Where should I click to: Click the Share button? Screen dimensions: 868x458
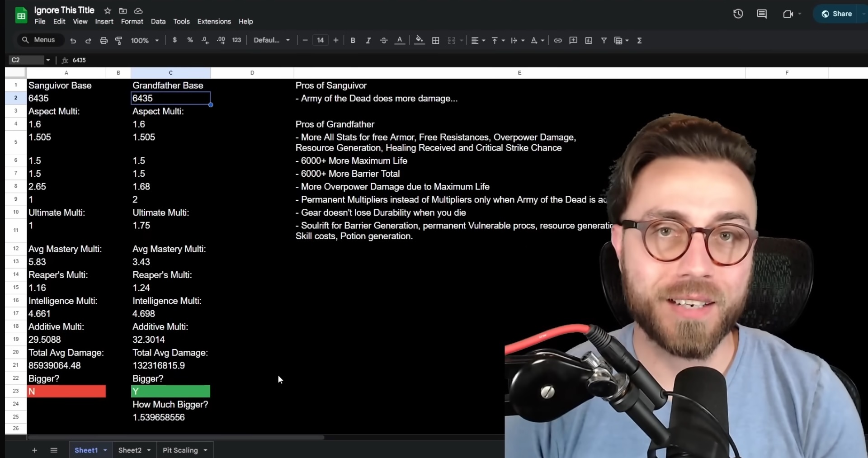(x=837, y=14)
